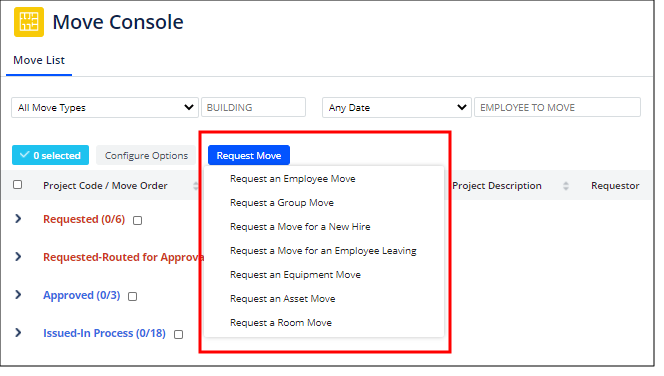664x376 pixels.
Task: Click the BUILDING filter input field
Action: click(x=253, y=108)
